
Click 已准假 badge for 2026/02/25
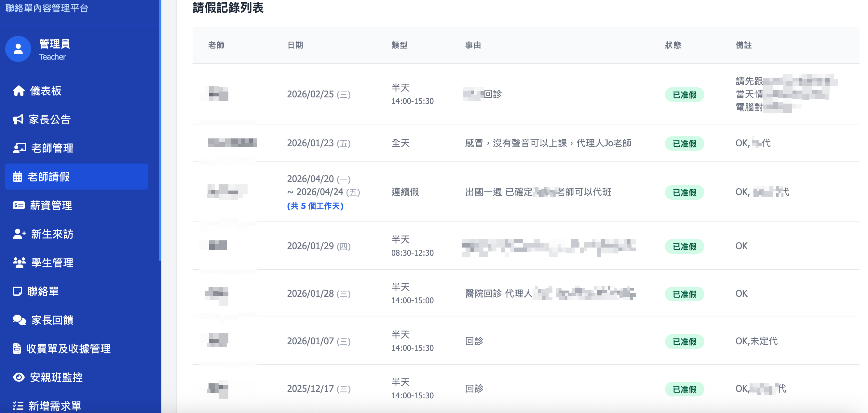tap(685, 95)
